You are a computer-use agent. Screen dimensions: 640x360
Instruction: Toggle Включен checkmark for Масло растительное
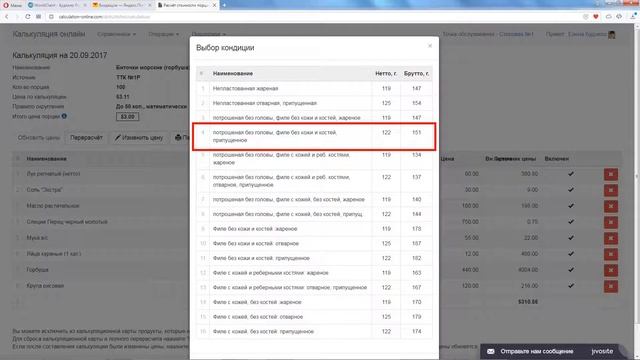click(571, 206)
